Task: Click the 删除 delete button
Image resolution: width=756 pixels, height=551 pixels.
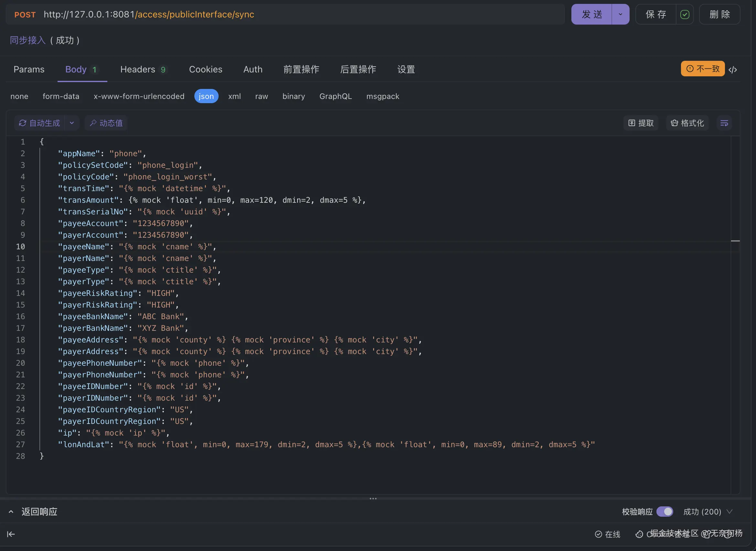Action: [x=719, y=14]
